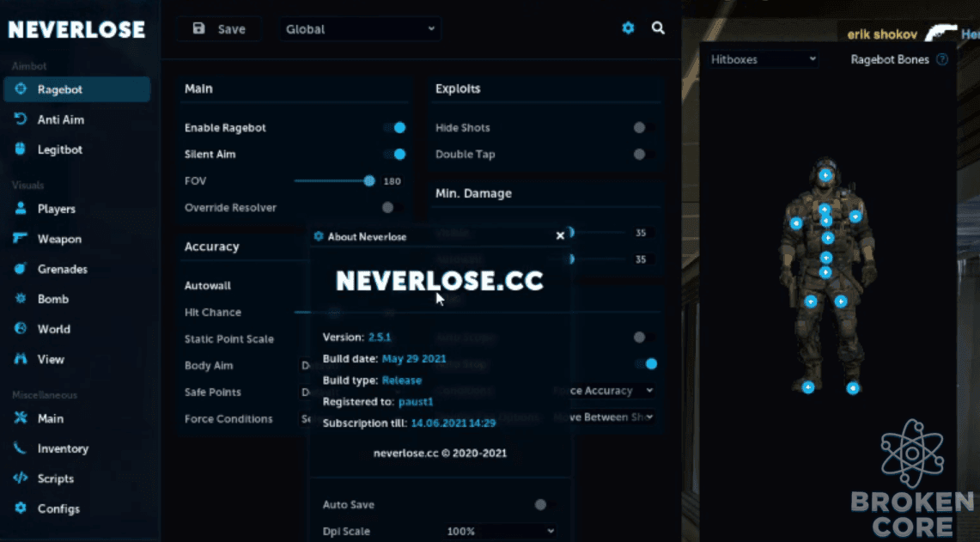Enable Override Resolver toggle
The height and width of the screenshot is (542, 980).
coord(393,207)
